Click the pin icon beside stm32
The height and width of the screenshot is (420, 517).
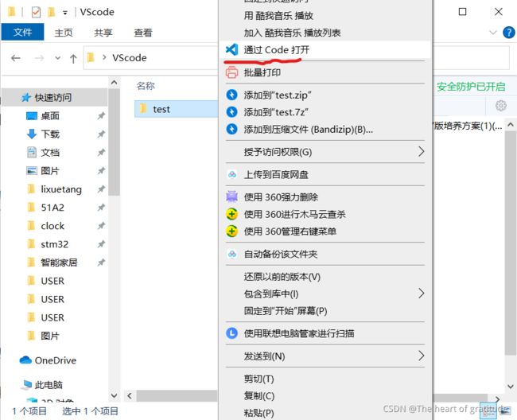point(101,244)
